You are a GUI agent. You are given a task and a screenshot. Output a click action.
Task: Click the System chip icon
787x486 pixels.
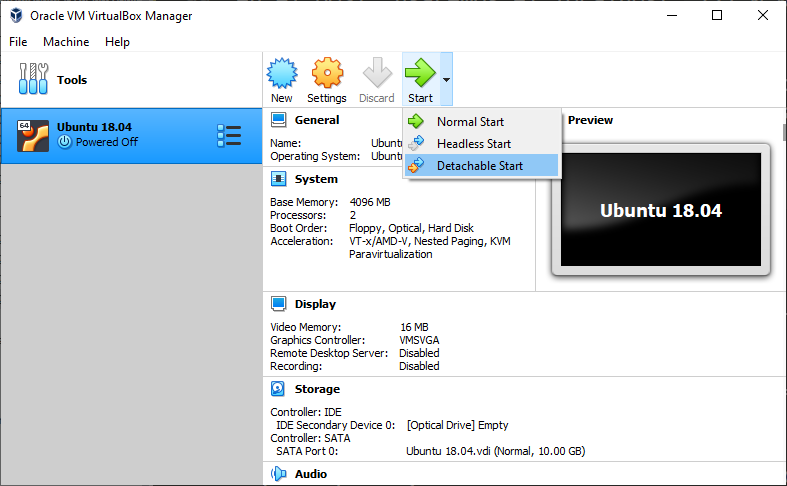tap(279, 179)
